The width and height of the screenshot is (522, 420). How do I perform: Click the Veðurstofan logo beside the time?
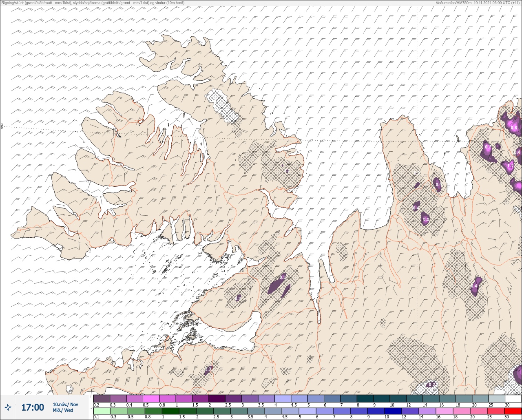pos(8,407)
